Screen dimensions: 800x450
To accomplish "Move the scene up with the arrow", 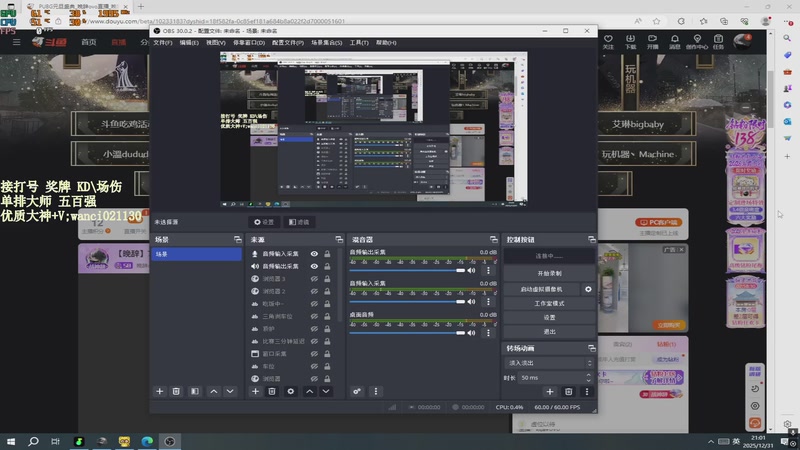I will click(214, 391).
